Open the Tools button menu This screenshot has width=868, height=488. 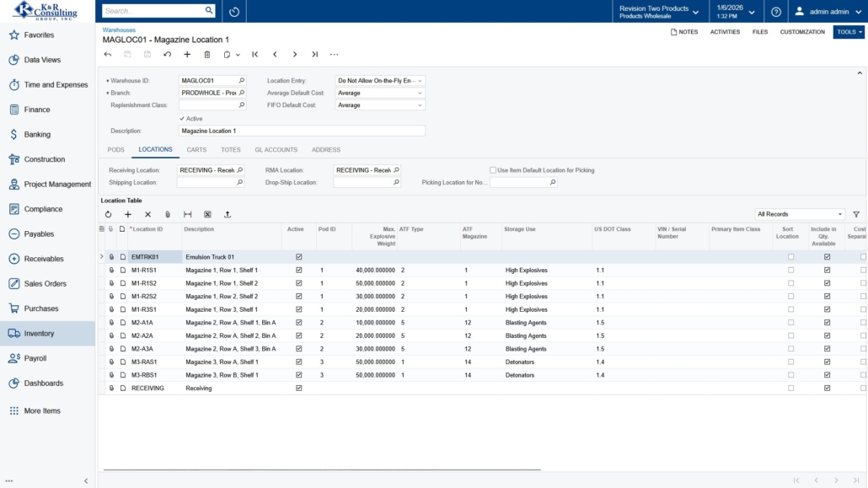click(x=849, y=32)
